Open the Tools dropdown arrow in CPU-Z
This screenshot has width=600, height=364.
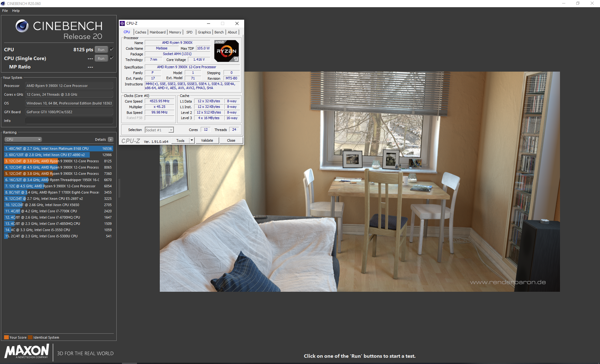coord(192,140)
